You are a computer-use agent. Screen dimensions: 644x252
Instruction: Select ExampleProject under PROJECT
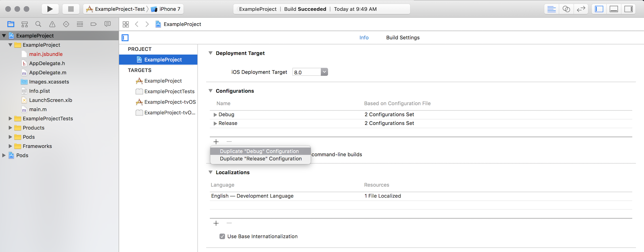pos(158,59)
